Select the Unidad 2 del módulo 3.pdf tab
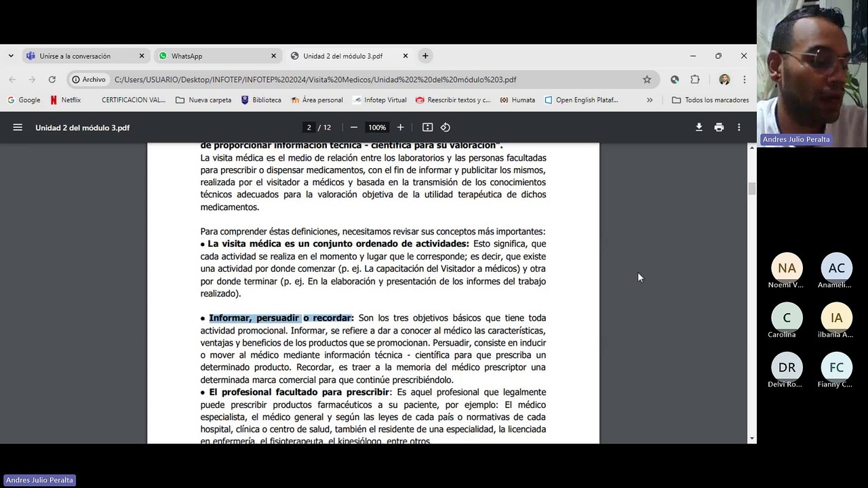Screen dimensions: 868x488 tap(349, 56)
